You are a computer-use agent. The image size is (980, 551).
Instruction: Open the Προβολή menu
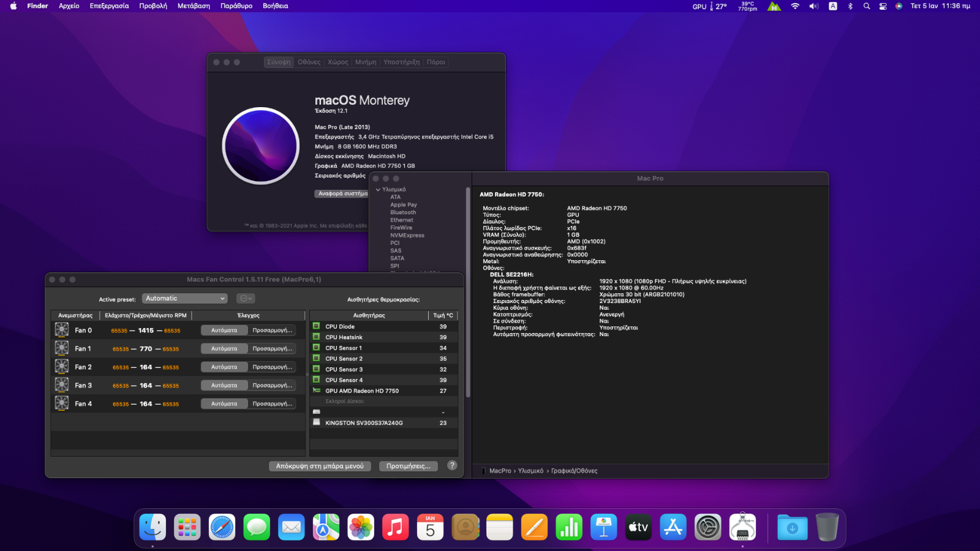[x=153, y=6]
